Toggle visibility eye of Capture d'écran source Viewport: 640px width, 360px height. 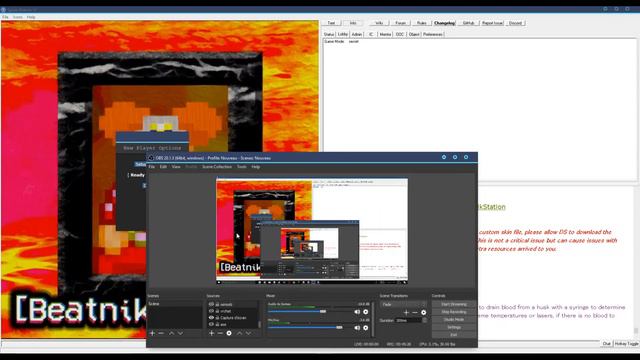tap(211, 317)
